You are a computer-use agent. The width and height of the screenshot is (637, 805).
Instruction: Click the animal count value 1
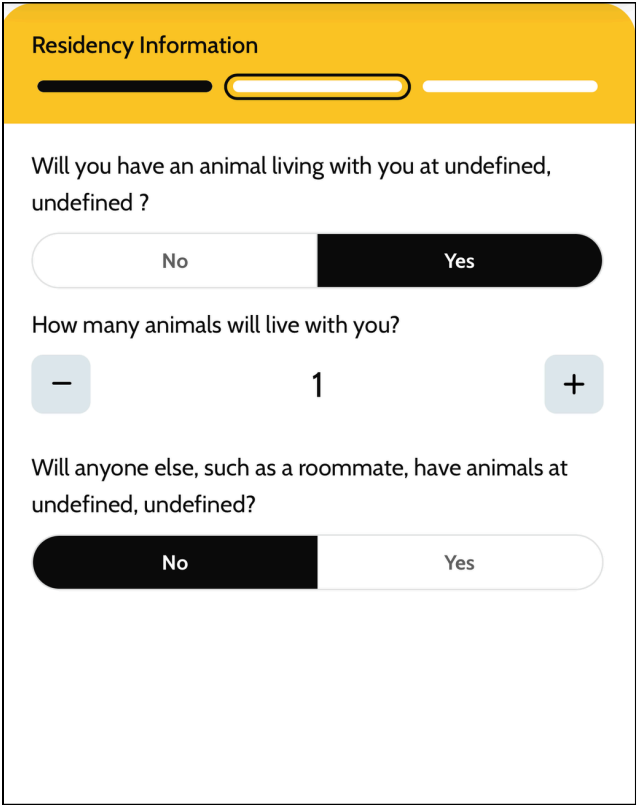pos(318,385)
